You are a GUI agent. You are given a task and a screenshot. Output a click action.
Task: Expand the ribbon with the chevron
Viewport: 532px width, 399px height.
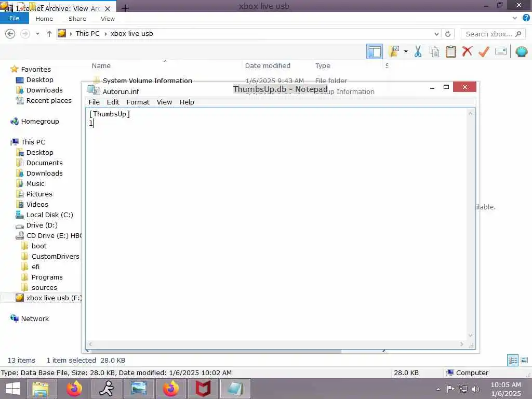[x=515, y=18]
